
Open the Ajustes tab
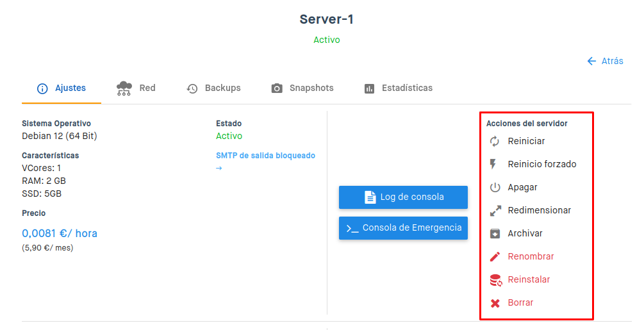[x=62, y=88]
